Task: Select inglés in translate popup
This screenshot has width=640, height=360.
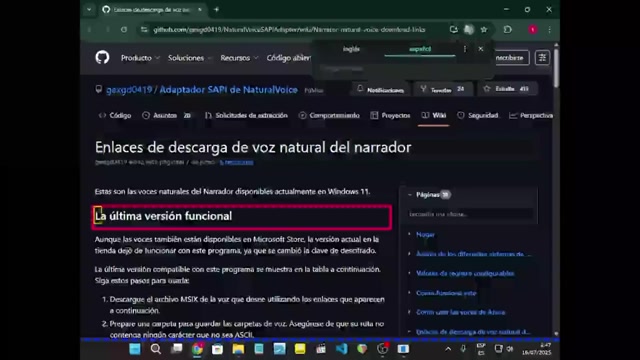Action: tap(351, 49)
